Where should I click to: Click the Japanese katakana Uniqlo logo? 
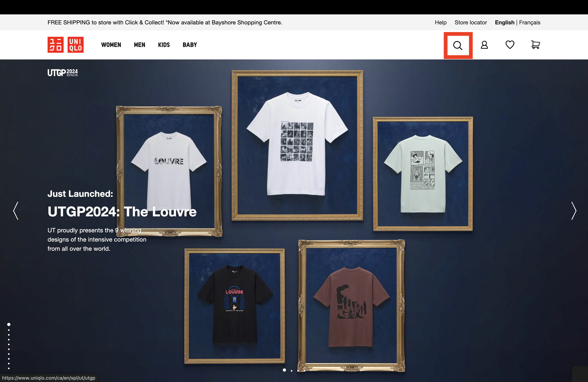coord(55,45)
